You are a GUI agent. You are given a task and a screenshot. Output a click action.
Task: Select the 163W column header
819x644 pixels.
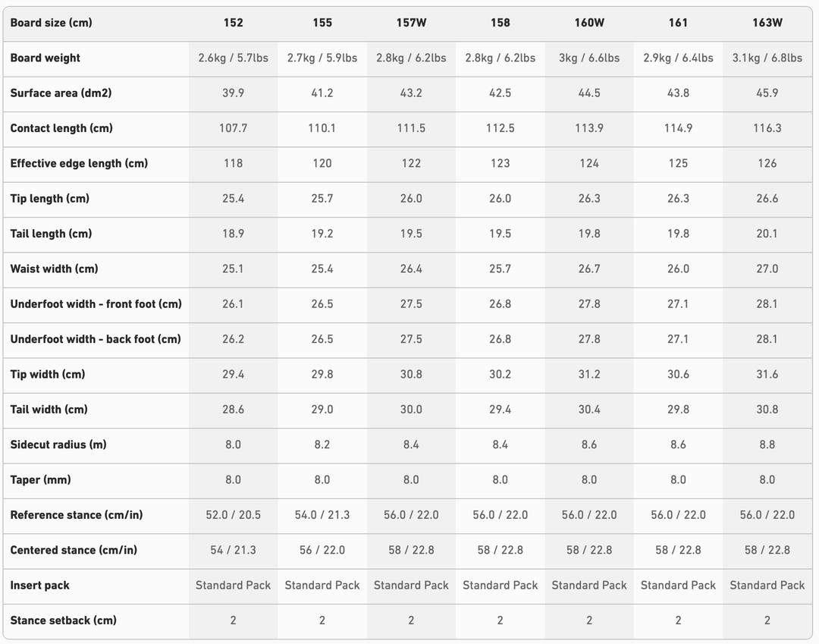coord(767,23)
